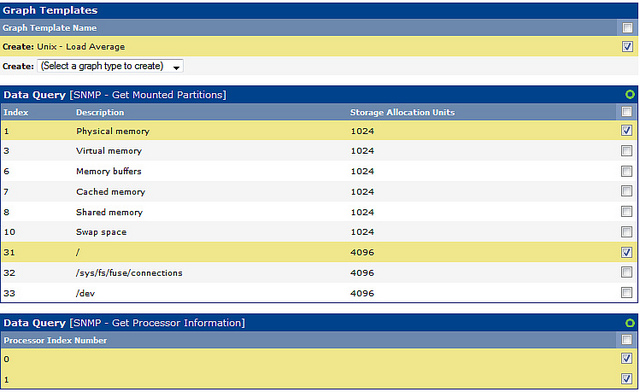Check the Shared memory row checkbox
The height and width of the screenshot is (392, 640).
[x=626, y=212]
